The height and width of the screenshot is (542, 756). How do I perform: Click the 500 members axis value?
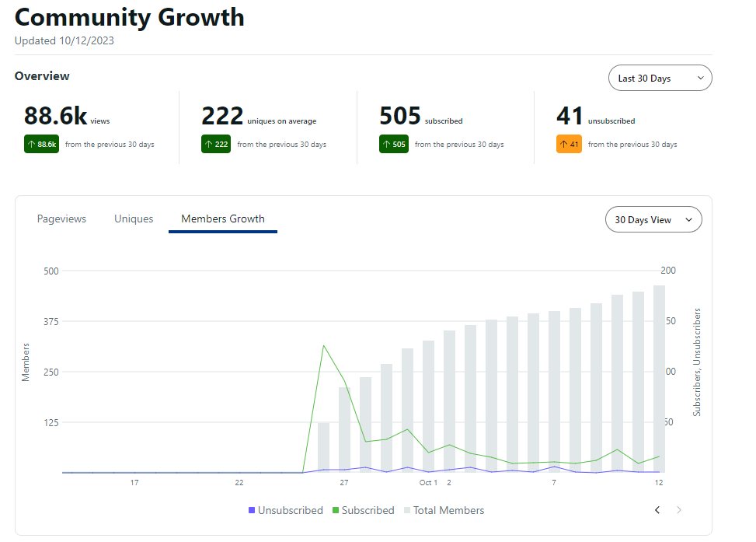(51, 271)
